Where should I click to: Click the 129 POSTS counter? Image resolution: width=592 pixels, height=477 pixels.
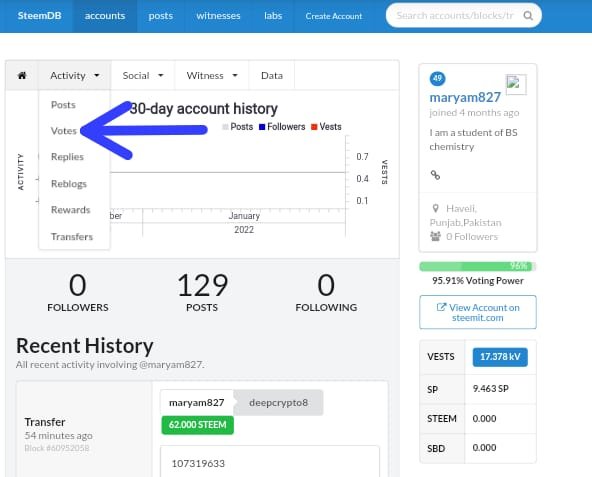coord(202,292)
